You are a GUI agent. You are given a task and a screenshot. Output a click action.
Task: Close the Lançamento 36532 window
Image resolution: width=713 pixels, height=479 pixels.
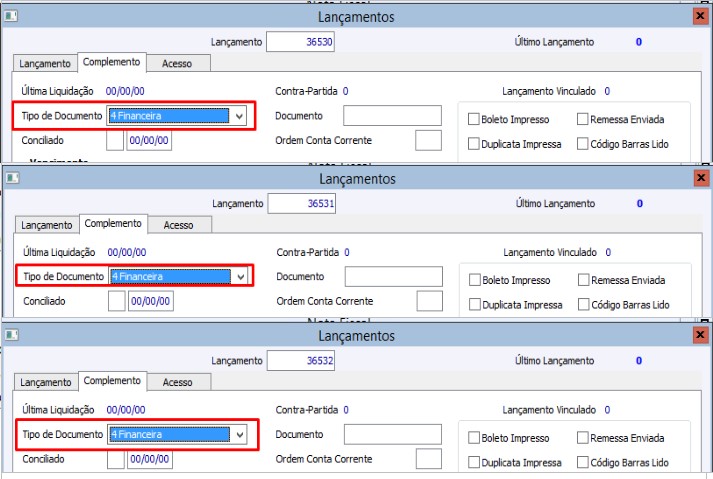pos(700,336)
